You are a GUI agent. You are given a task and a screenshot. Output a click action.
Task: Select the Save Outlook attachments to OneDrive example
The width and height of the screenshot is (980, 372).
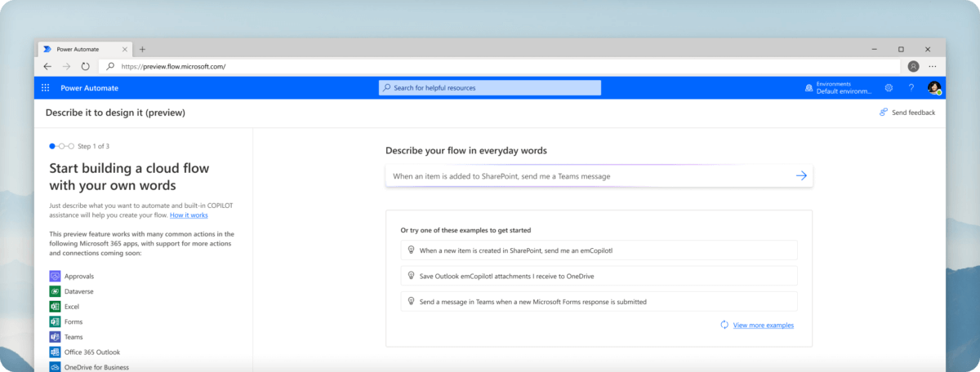pyautogui.click(x=599, y=276)
